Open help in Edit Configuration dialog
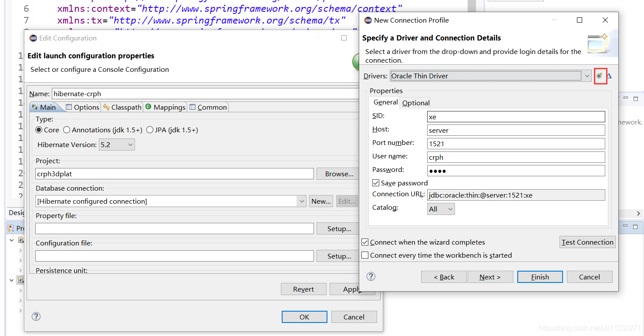Image resolution: width=644 pixels, height=336 pixels. click(x=36, y=316)
